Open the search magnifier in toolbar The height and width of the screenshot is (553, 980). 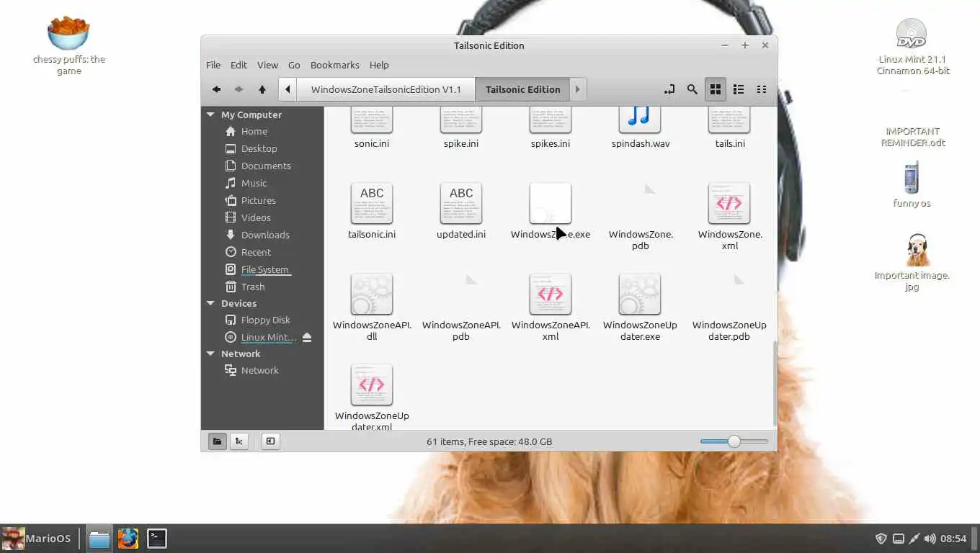692,89
